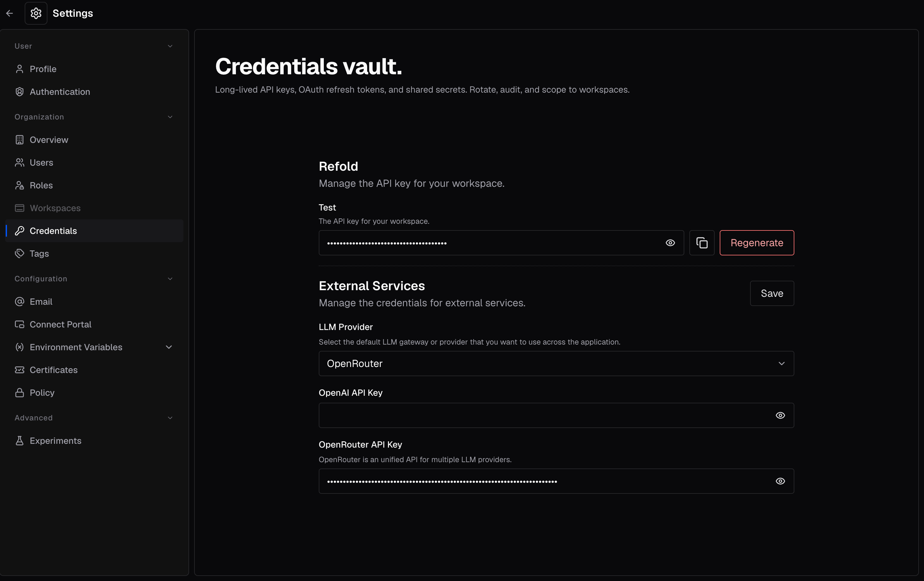
Task: Open the Overview page
Action: [x=95, y=140]
